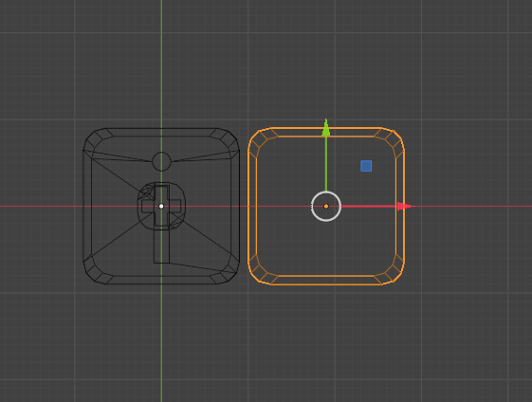Select the small circle on the black wireframe object
This screenshot has height=402, width=532.
point(161,161)
